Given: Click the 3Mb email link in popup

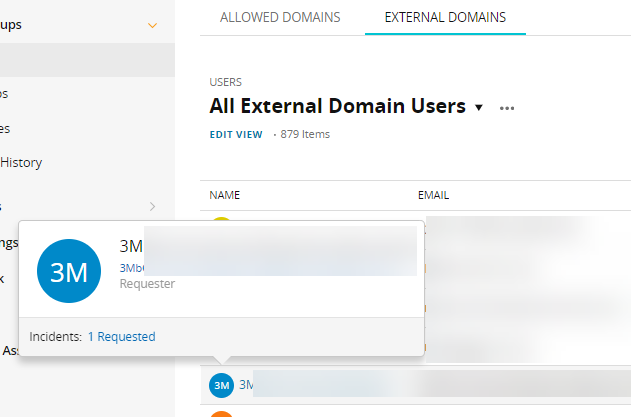Looking at the screenshot, I should click(x=132, y=268).
